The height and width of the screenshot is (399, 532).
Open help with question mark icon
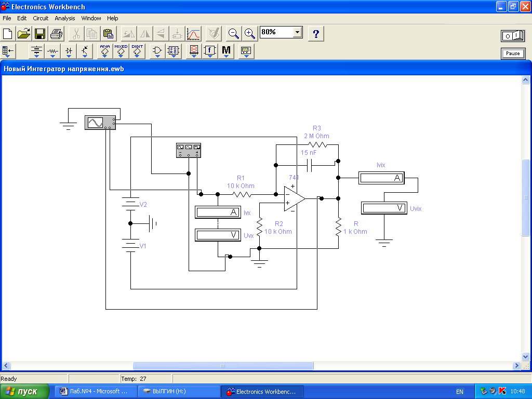[x=316, y=34]
